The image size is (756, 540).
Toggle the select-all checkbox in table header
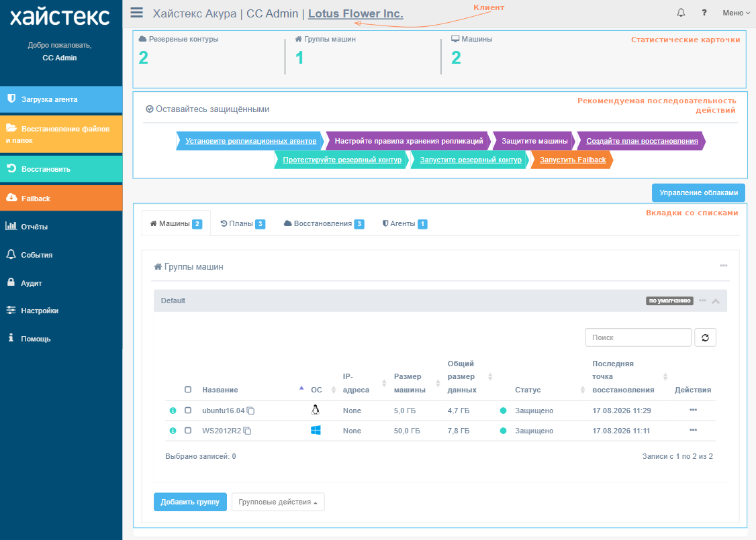coord(188,390)
